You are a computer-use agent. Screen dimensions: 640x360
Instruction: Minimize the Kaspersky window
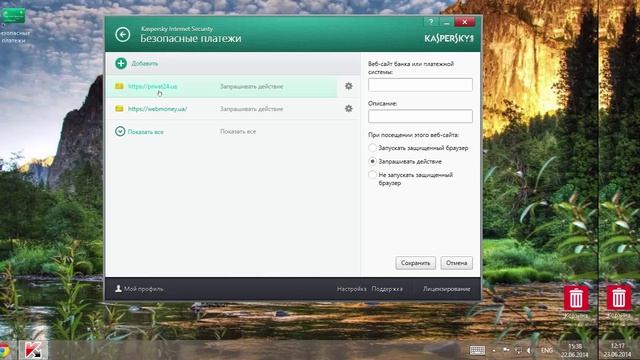[446, 22]
